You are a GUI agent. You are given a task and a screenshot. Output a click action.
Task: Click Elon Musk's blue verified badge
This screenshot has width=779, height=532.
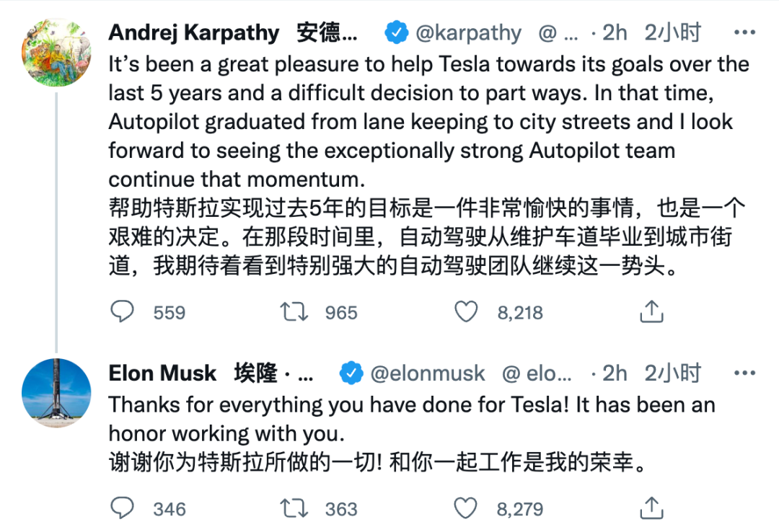click(x=351, y=373)
